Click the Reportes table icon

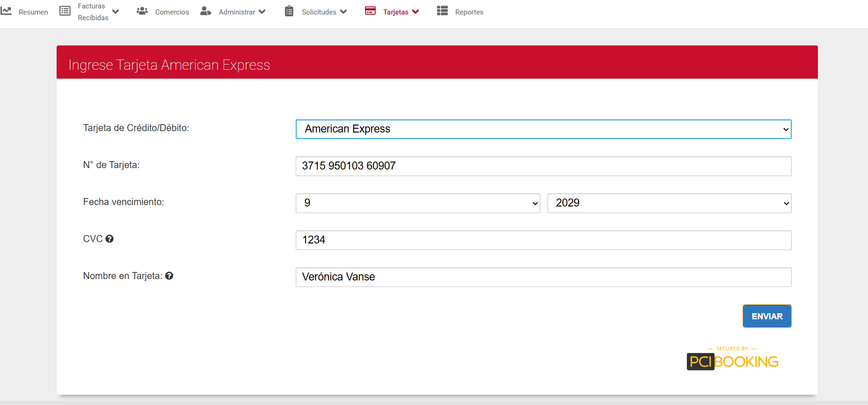442,11
